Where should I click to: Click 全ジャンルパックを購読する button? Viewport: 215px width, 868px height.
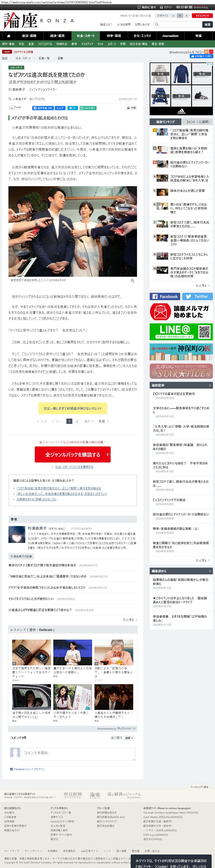pos(73,454)
